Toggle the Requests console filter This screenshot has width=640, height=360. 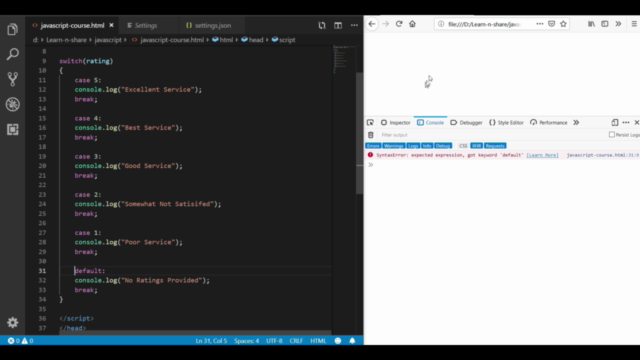(x=495, y=146)
